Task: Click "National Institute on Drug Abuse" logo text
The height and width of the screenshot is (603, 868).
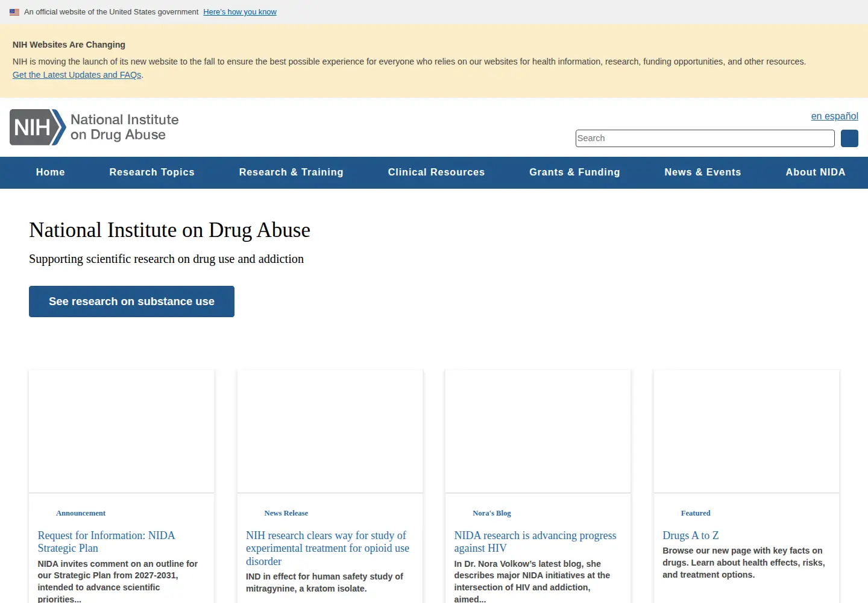Action: click(125, 127)
